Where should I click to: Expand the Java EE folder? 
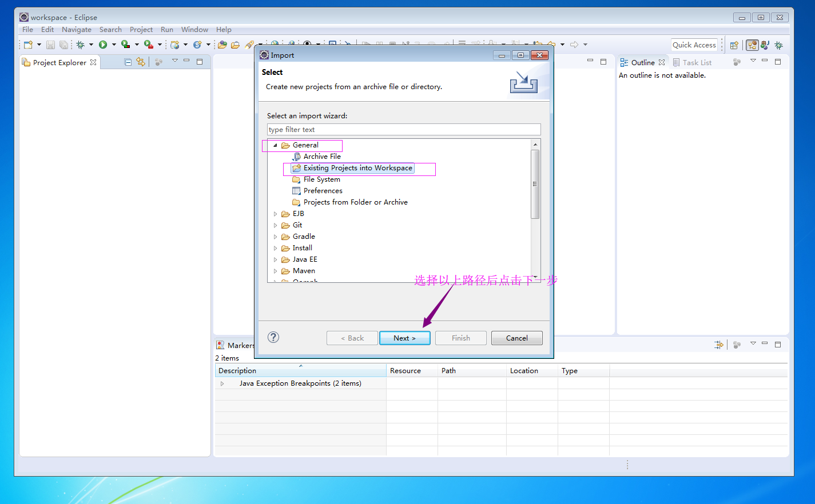coord(275,259)
